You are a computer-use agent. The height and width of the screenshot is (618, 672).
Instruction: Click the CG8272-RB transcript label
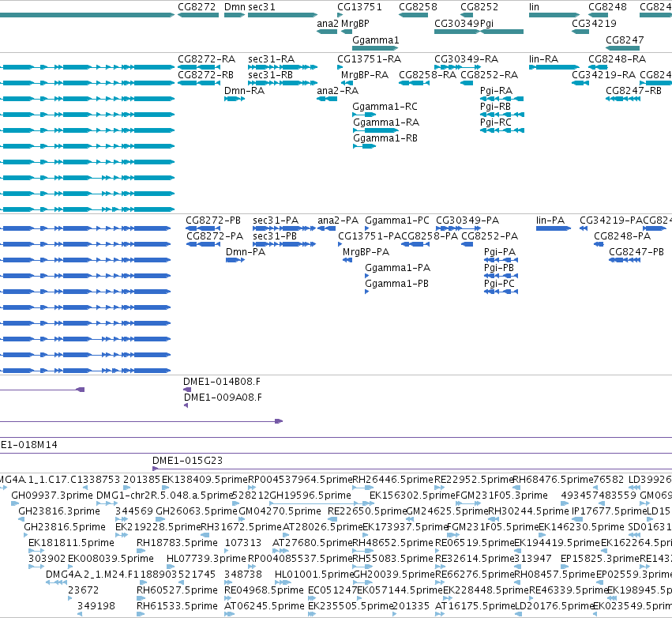click(x=206, y=75)
